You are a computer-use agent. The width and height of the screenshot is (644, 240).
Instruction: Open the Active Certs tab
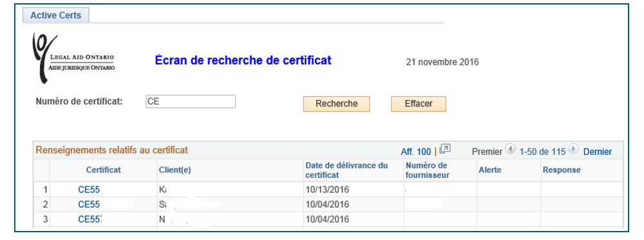coord(56,15)
